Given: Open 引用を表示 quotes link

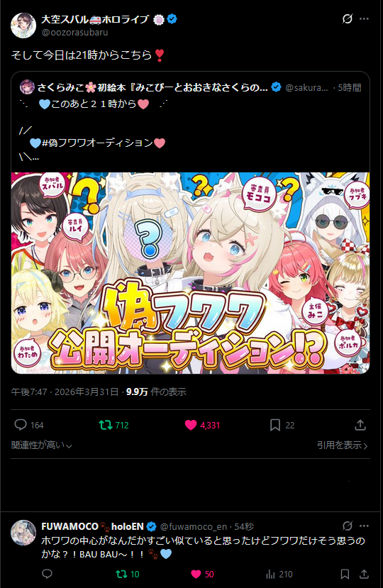Looking at the screenshot, I should click(342, 445).
